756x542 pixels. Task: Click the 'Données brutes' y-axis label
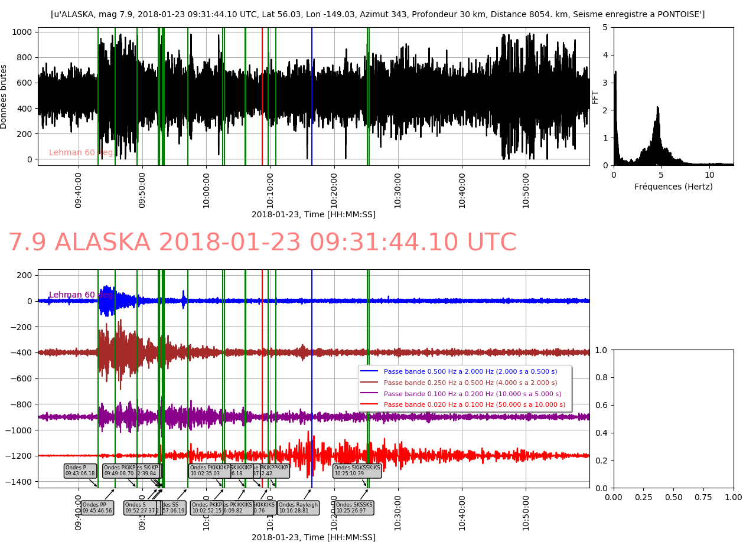coord(4,97)
